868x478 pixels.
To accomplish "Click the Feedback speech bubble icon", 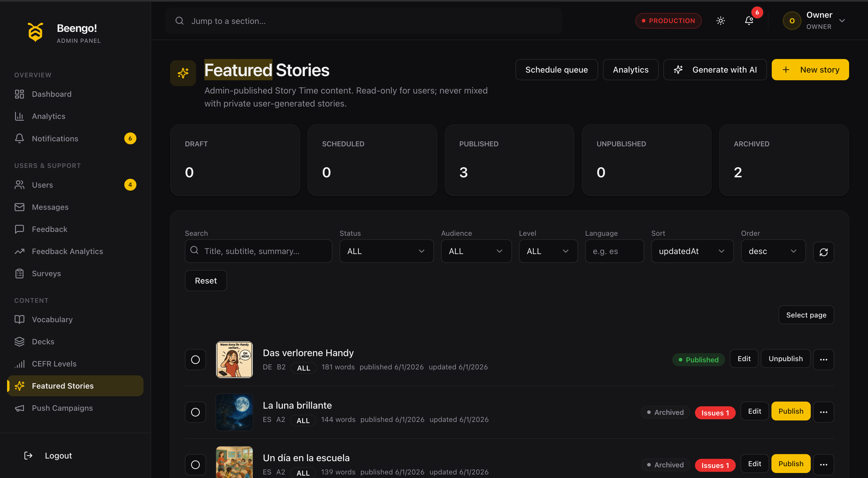I will pos(19,229).
